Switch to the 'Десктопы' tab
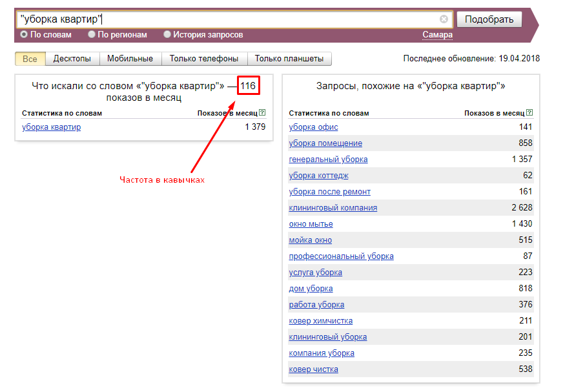 72,59
